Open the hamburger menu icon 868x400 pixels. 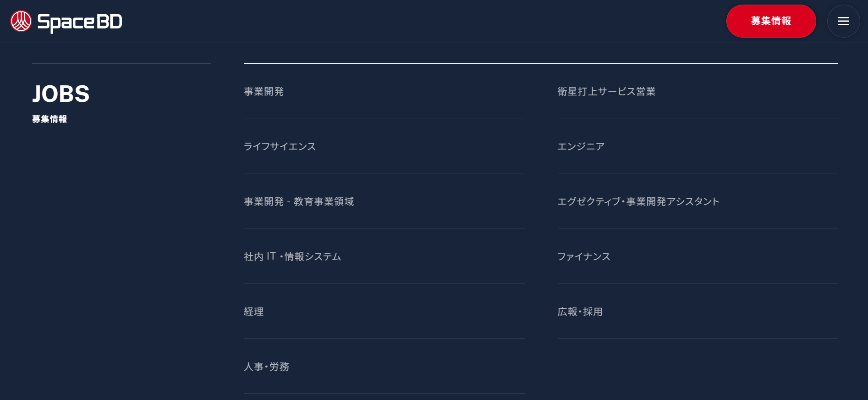click(843, 21)
